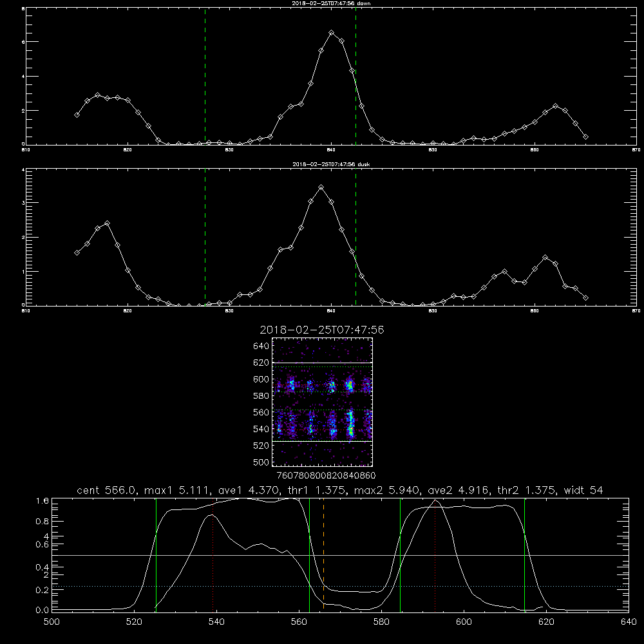The image size is (644, 644).
Task: Click y-axis label '1.6' of bottom plot
Action: 43,501
